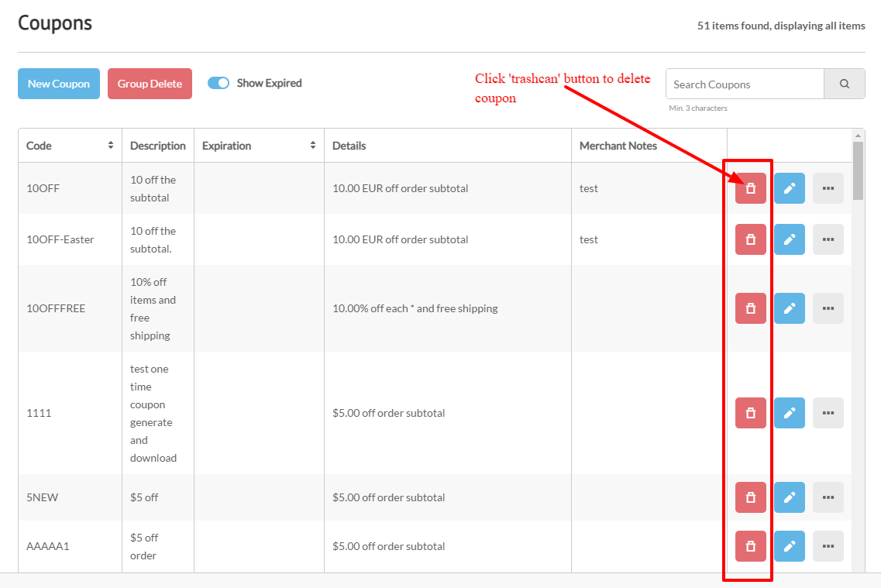Select the AAAAA1 code cell
Image resolution: width=881 pixels, height=588 pixels.
pos(71,546)
